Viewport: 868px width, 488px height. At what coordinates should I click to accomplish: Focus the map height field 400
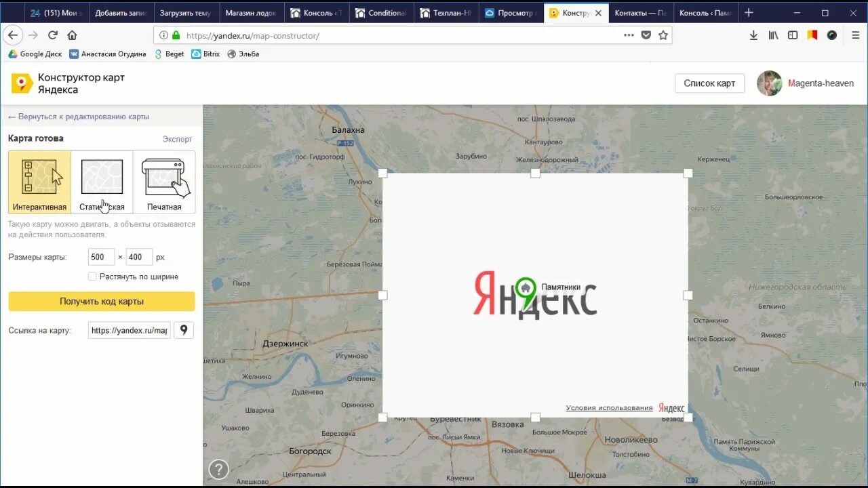[139, 257]
